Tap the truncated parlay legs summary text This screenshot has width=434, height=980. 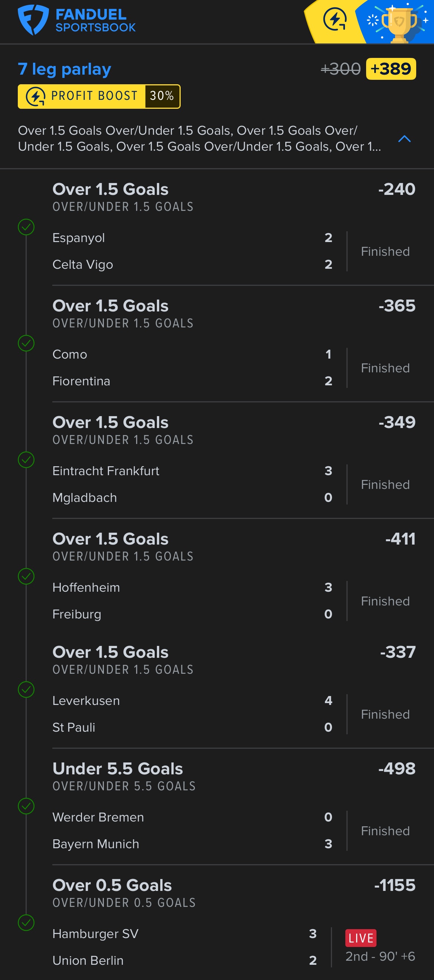tap(200, 138)
